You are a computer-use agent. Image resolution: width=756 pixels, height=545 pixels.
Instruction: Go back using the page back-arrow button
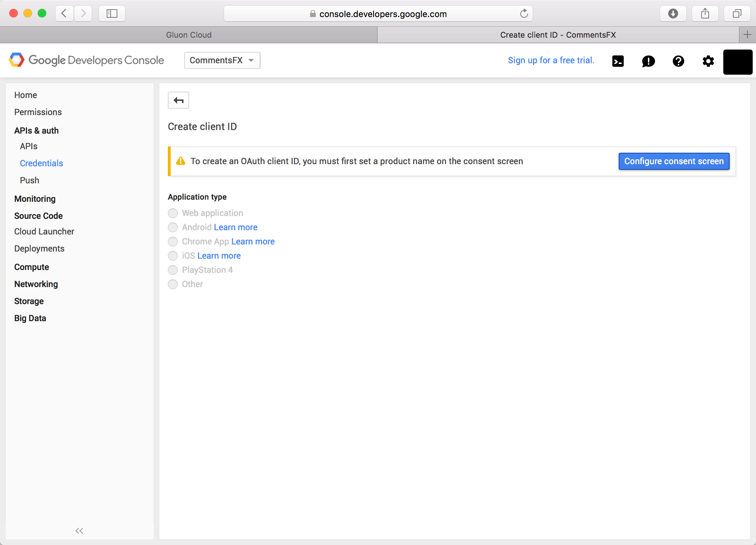point(179,100)
